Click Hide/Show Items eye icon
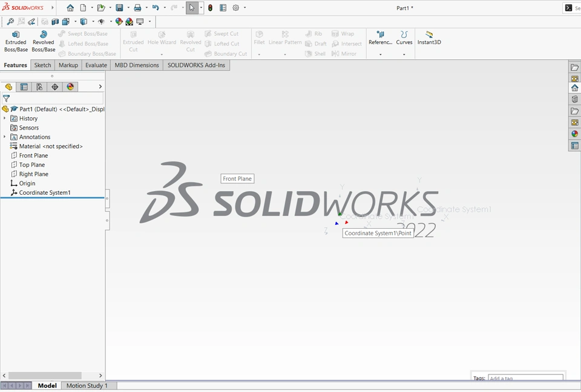 coord(101,22)
